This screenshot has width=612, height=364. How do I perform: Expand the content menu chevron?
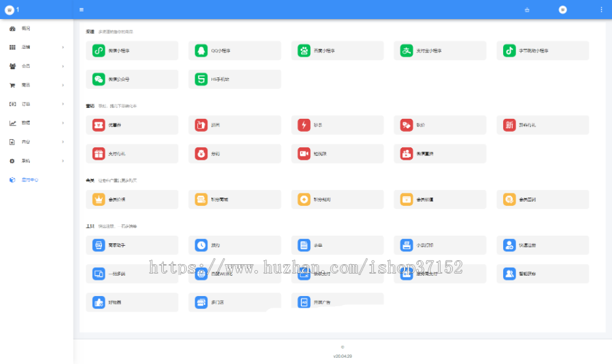pyautogui.click(x=63, y=142)
